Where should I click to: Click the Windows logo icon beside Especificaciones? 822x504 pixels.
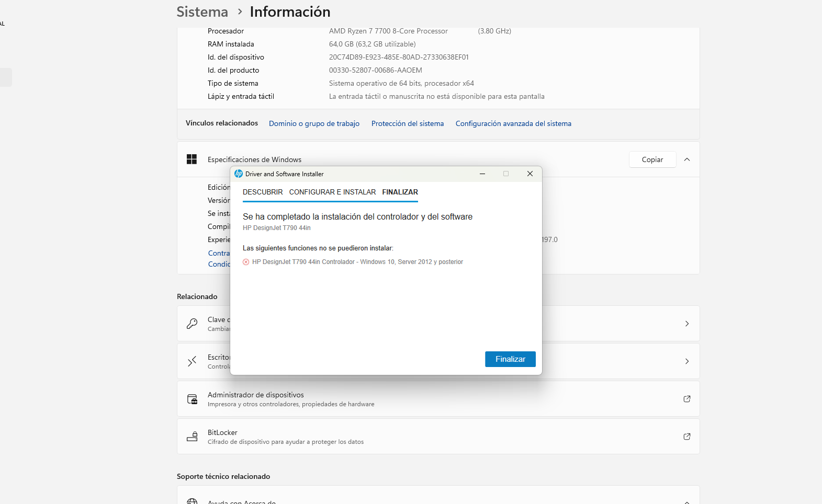[192, 159]
